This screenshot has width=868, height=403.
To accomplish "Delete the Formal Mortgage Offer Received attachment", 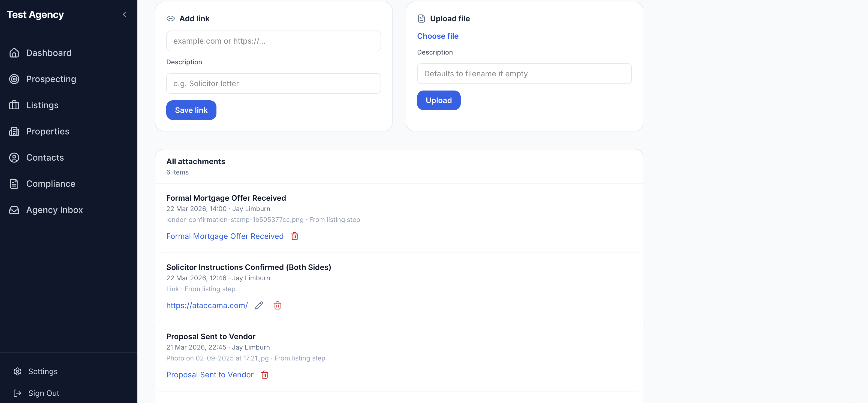I will 294,236.
